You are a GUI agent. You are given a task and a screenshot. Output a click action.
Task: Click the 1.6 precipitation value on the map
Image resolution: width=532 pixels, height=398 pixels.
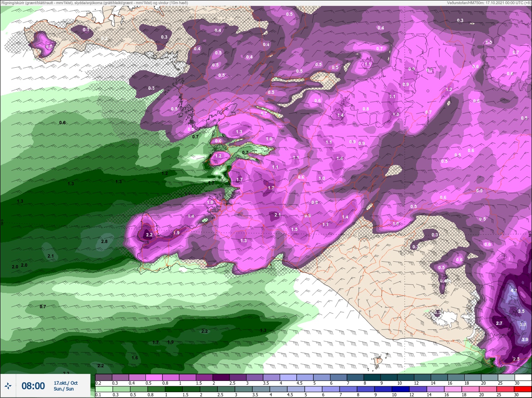pos(135,358)
